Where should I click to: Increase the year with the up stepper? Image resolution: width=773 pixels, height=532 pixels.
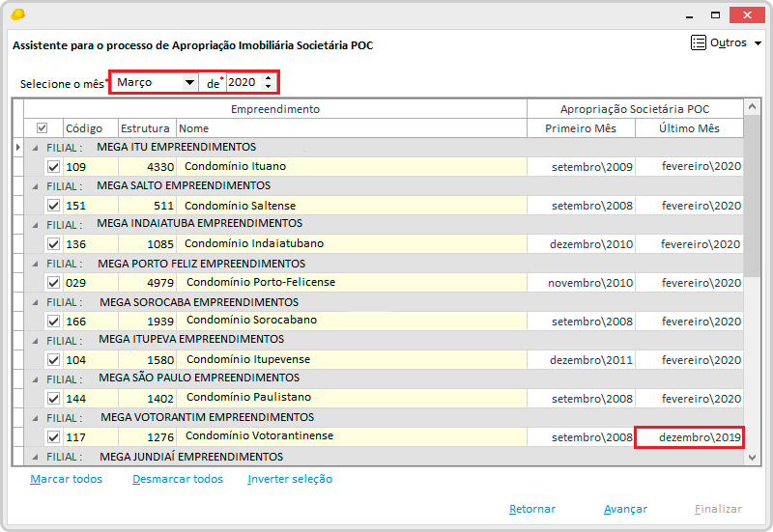point(268,78)
